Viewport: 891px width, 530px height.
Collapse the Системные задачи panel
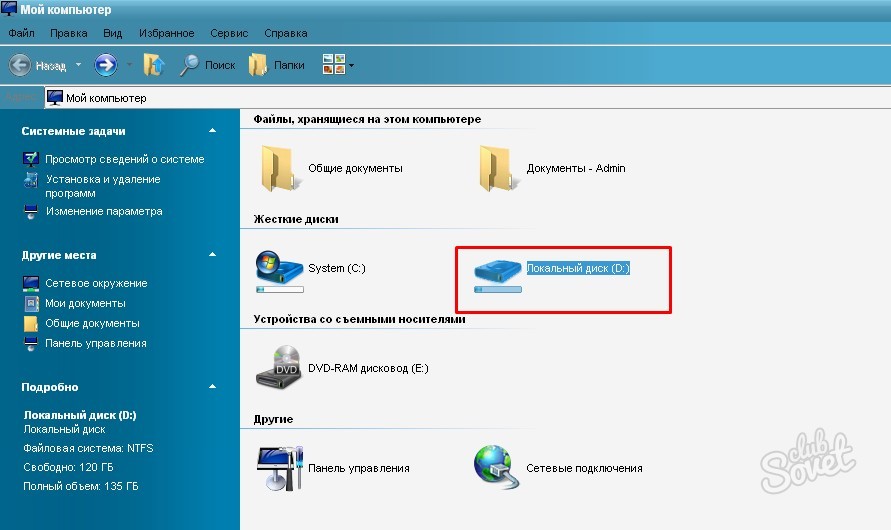(212, 131)
